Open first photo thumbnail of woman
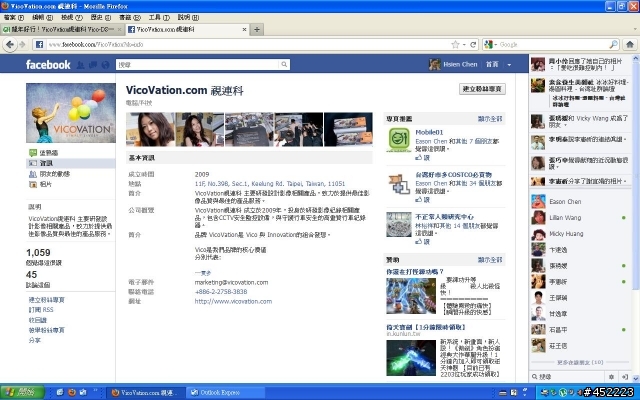This screenshot has height=400, width=640. point(150,129)
